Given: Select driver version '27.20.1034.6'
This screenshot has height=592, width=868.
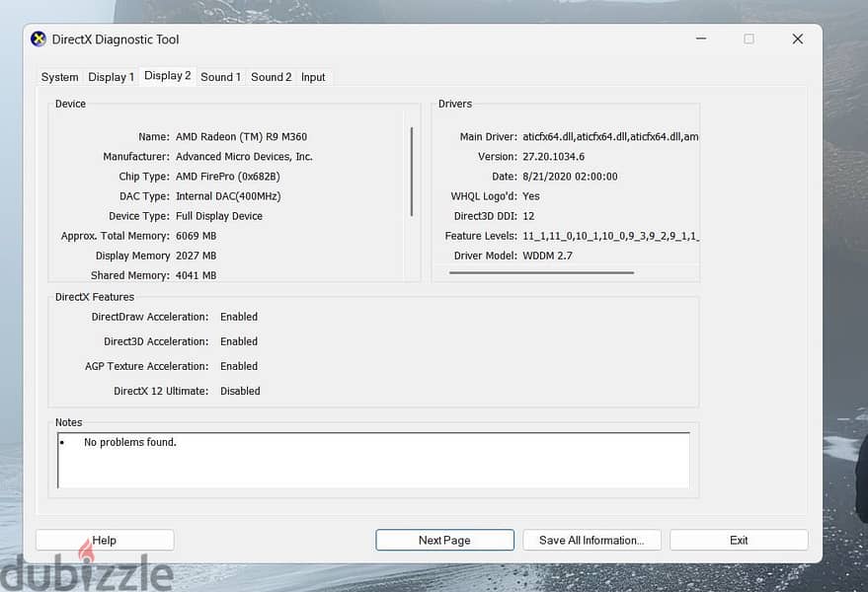Looking at the screenshot, I should [x=553, y=157].
